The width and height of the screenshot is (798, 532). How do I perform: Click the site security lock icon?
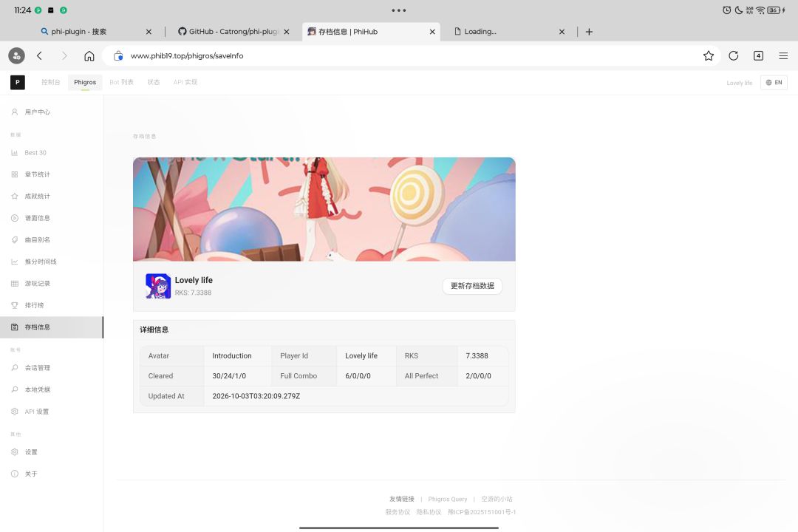pos(118,56)
